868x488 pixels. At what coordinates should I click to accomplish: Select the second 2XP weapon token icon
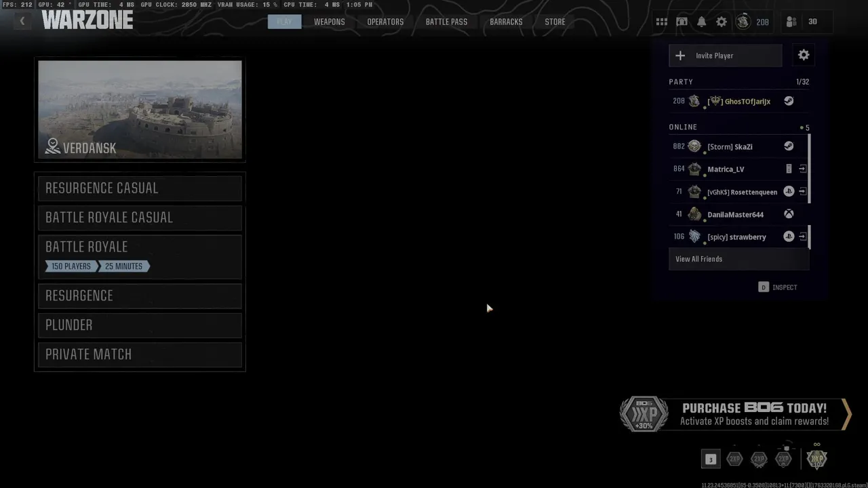tap(759, 460)
